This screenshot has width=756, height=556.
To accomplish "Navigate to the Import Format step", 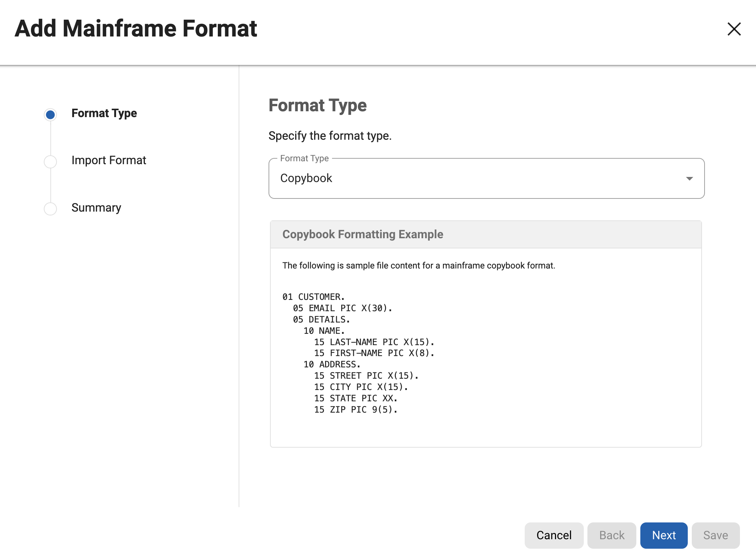I will [109, 160].
